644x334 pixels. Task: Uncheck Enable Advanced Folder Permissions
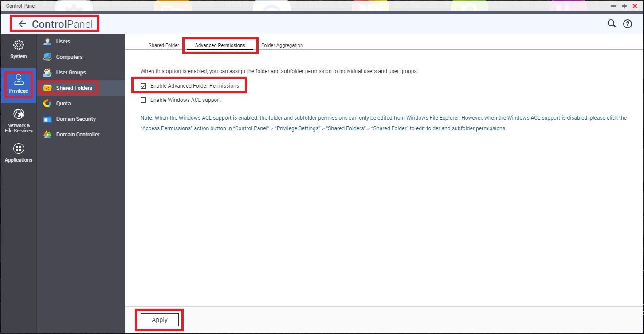[x=143, y=86]
